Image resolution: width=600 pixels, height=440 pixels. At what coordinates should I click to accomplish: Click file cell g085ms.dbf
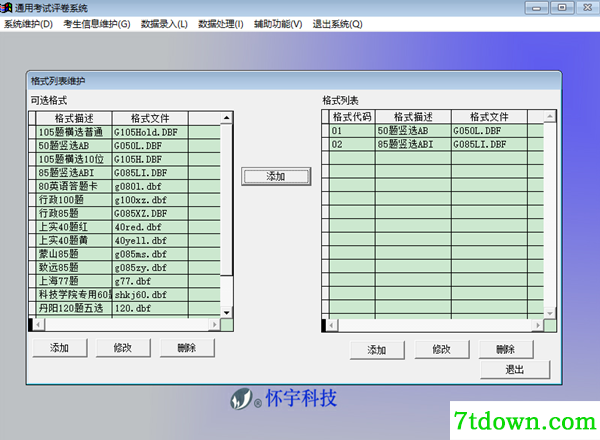click(x=150, y=254)
